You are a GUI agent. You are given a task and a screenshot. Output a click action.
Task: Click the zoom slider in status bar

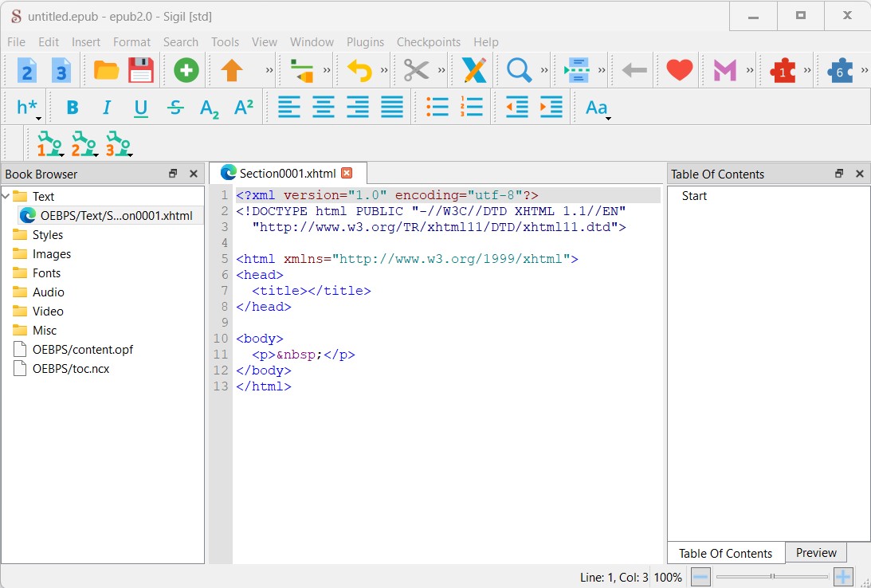(x=771, y=577)
